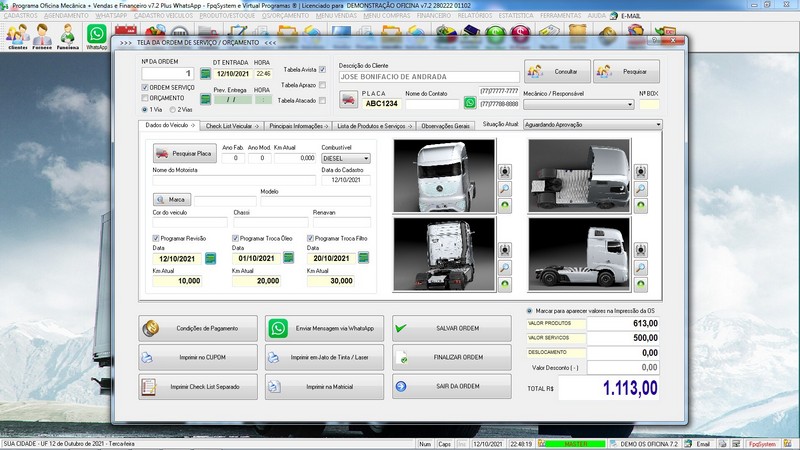
Task: Click green circle icon beside bottom-right truck photo
Action: point(640,285)
